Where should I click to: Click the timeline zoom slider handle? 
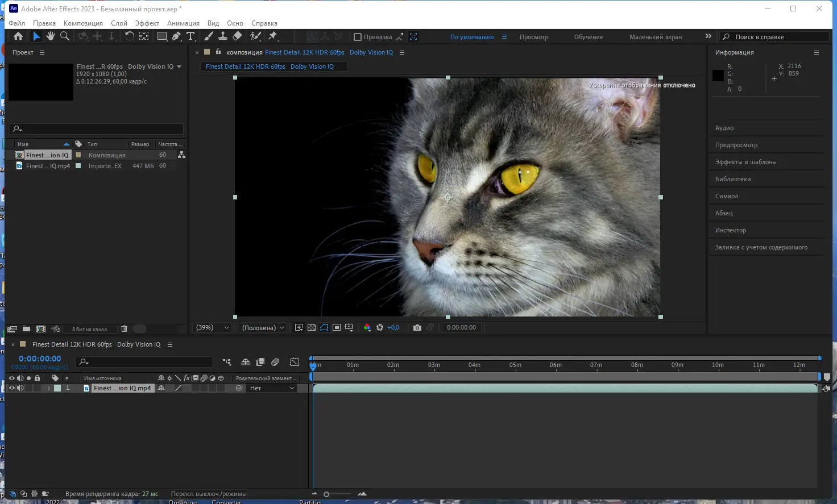pos(326,494)
